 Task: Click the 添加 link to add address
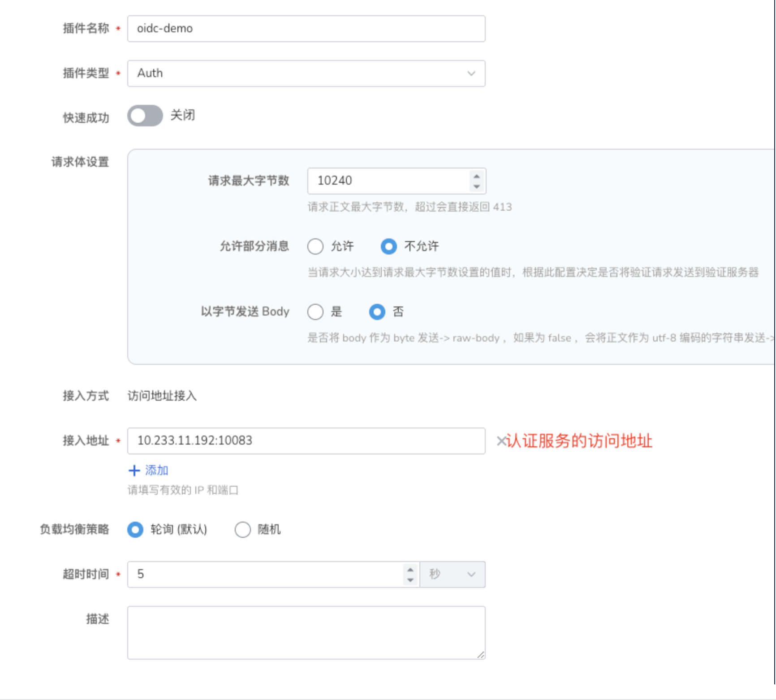click(x=156, y=470)
